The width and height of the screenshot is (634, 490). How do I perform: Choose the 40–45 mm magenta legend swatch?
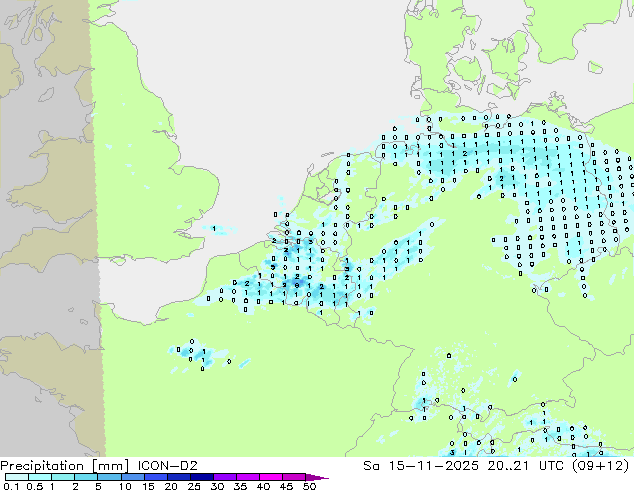[x=271, y=477]
